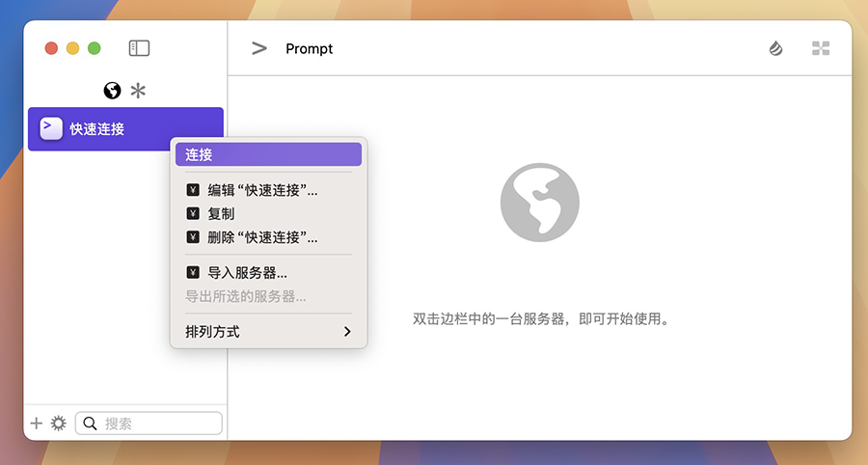Click the plus button to add server

tap(37, 423)
